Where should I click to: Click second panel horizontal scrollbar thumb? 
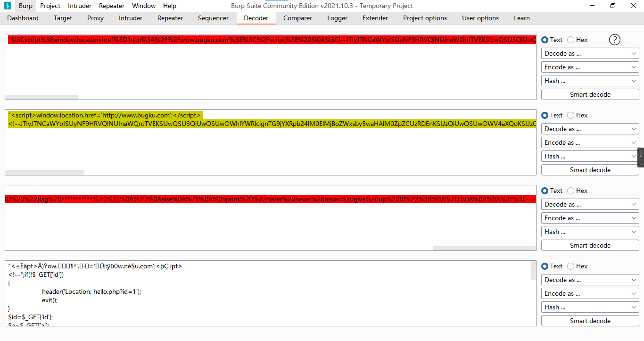tap(45, 173)
